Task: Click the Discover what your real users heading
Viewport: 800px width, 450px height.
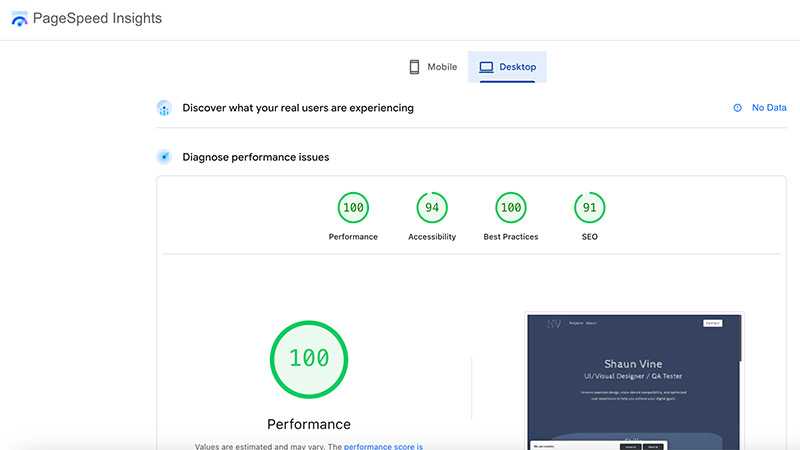Action: coord(298,108)
